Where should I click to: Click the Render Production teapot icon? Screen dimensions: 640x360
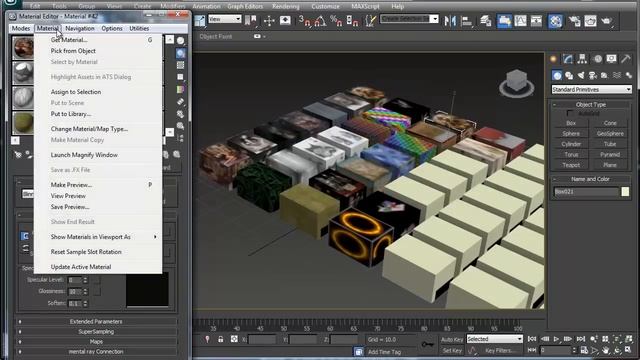(607, 21)
